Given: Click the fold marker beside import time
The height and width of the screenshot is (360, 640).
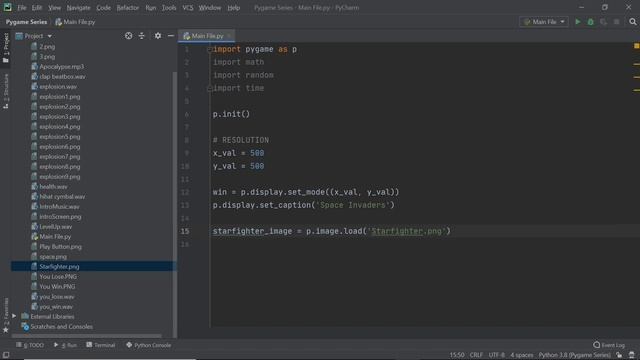Looking at the screenshot, I should [x=209, y=88].
